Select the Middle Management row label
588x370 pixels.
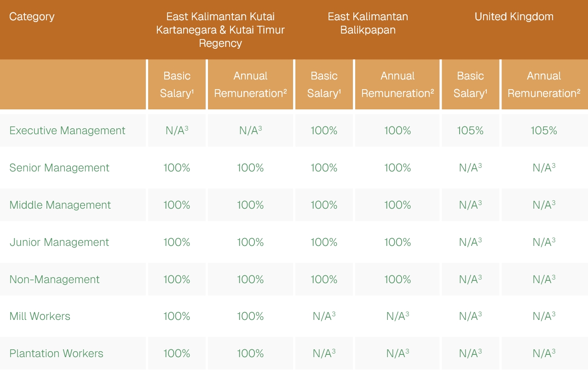[x=60, y=205]
